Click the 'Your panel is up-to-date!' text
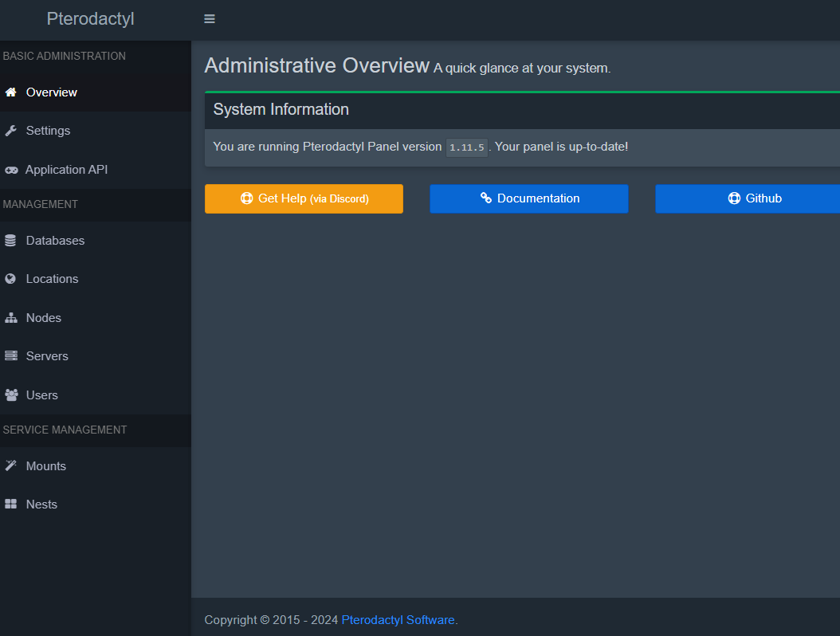This screenshot has height=636, width=840. click(561, 147)
